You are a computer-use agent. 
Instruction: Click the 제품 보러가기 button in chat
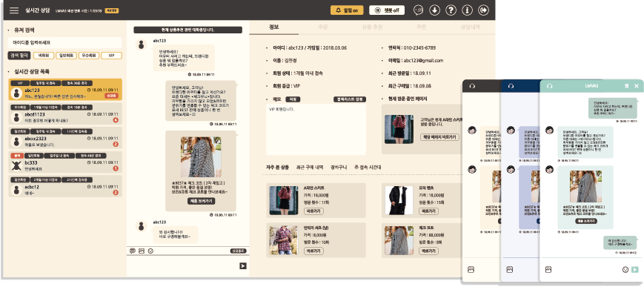coord(202,201)
